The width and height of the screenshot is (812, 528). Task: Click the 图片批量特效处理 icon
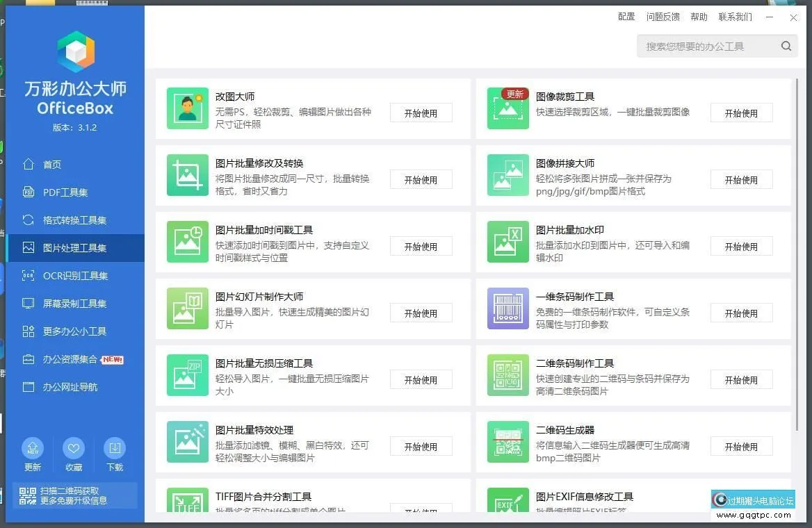pyautogui.click(x=188, y=442)
